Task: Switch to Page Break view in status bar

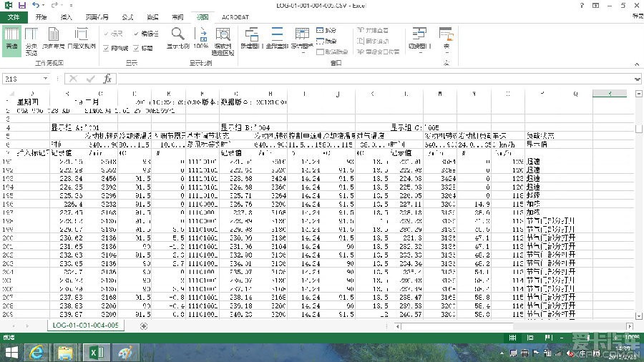Action: tap(548, 338)
